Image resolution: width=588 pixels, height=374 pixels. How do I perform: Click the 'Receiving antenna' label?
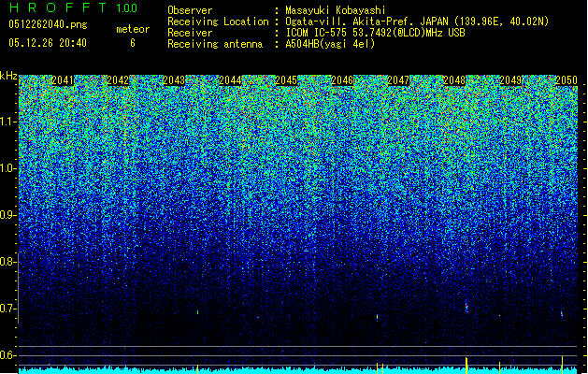[x=215, y=44]
